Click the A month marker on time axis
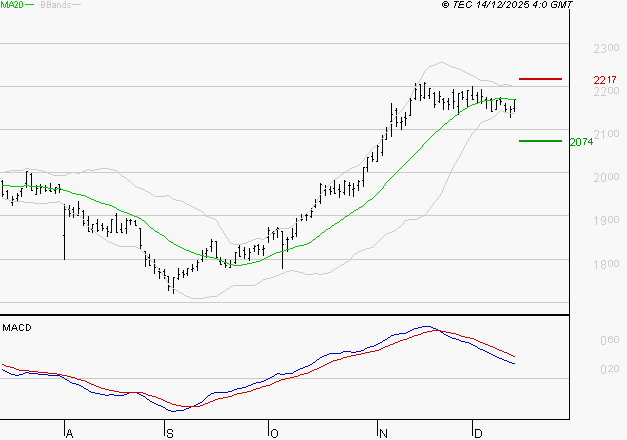This screenshot has height=440, width=627. 69,434
